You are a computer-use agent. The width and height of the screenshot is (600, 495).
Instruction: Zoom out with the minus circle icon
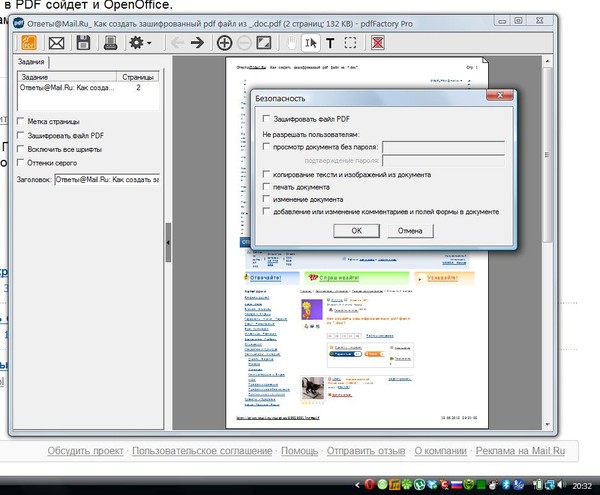[x=244, y=43]
